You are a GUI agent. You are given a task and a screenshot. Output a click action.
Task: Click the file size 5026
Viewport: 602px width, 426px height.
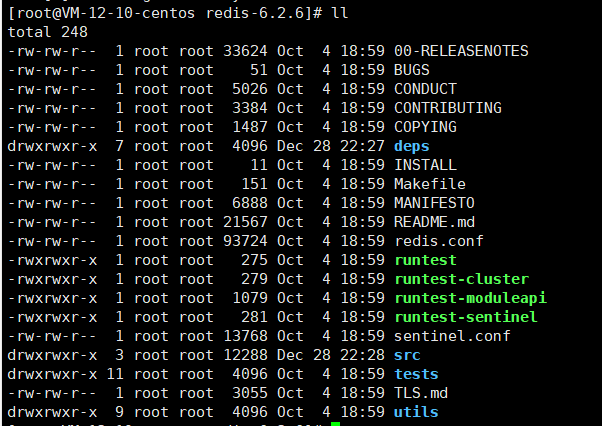[x=250, y=89]
